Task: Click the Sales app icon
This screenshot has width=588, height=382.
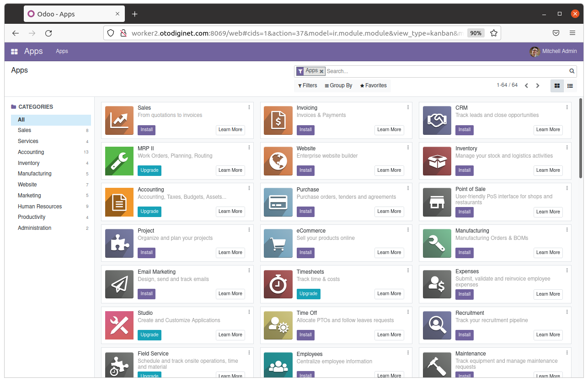Action: click(119, 120)
